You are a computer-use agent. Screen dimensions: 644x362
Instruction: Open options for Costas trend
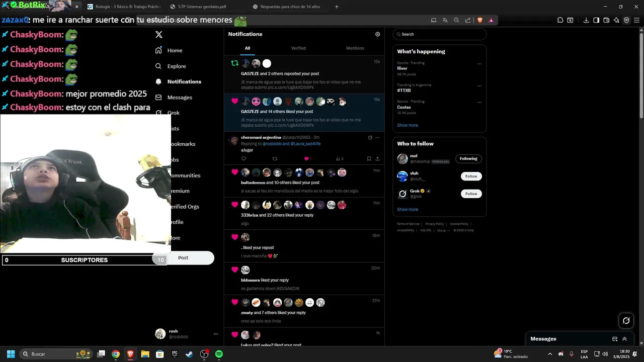[x=479, y=103]
